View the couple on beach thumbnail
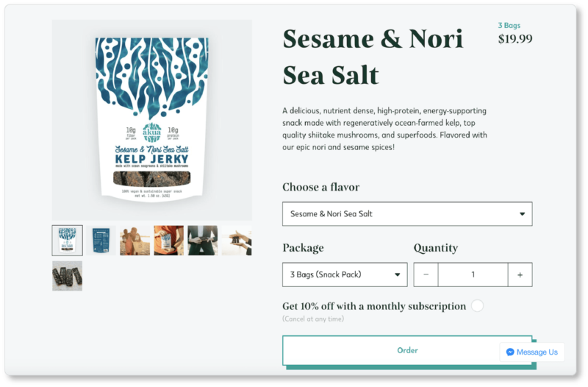 135,241
